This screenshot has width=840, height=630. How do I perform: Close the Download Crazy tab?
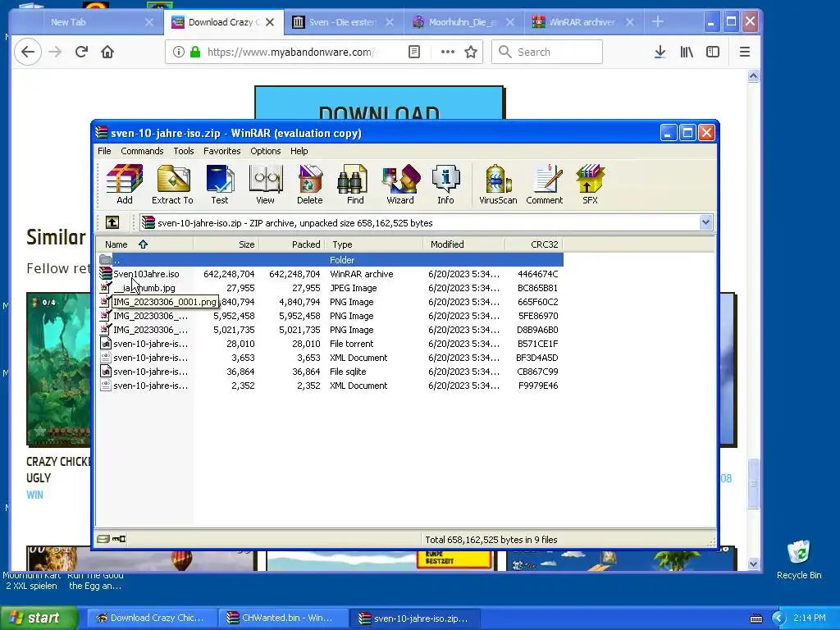tap(270, 22)
